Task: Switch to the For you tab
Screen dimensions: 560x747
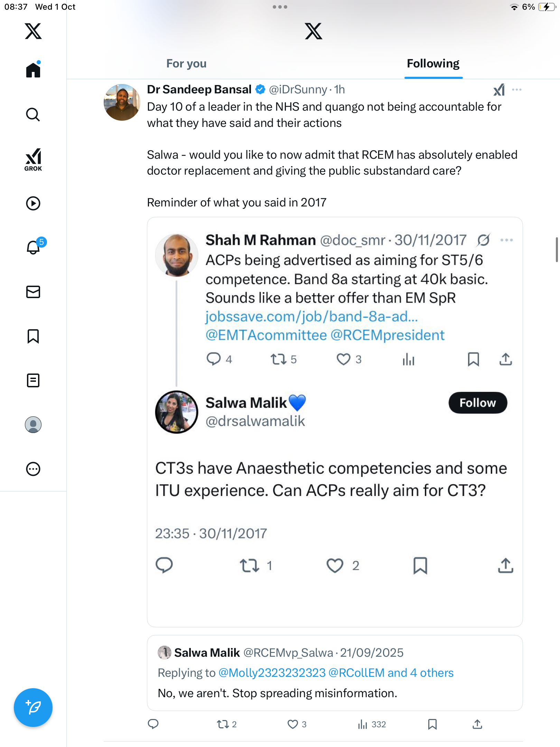Action: coord(186,64)
